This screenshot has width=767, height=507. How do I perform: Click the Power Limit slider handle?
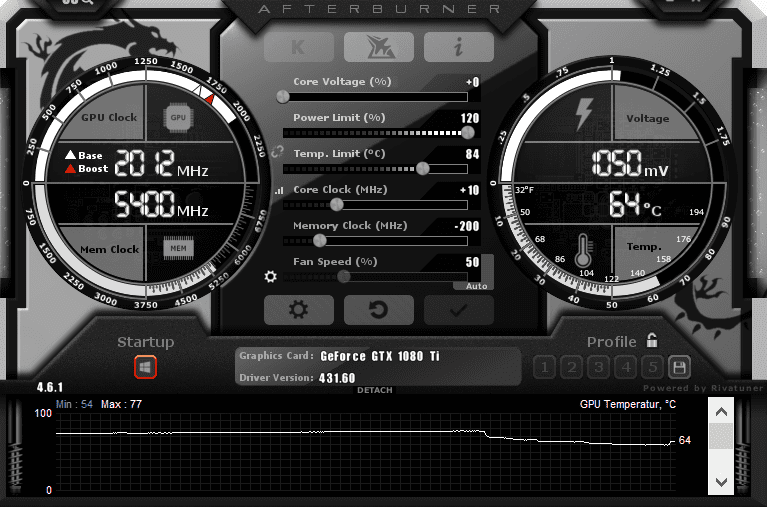[x=468, y=133]
